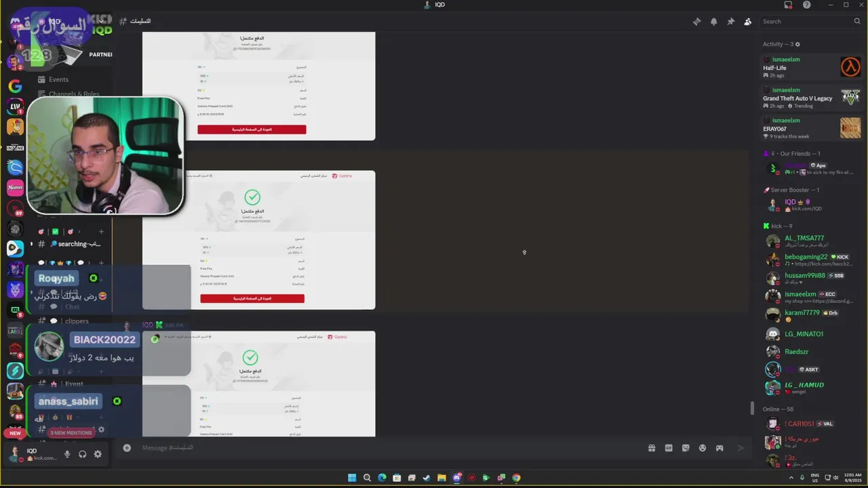Image resolution: width=868 pixels, height=488 pixels.
Task: Open member LG _ HAMUD profile
Action: (811, 387)
